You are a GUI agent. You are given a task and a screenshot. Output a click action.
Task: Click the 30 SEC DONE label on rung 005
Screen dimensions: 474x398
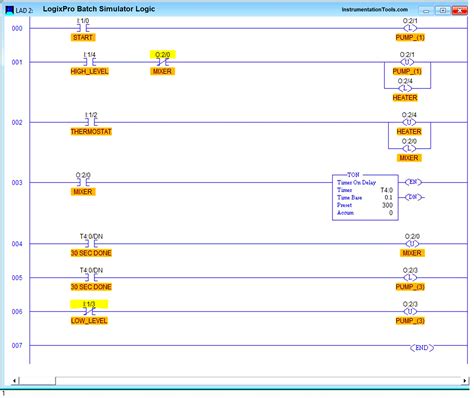[x=91, y=287]
